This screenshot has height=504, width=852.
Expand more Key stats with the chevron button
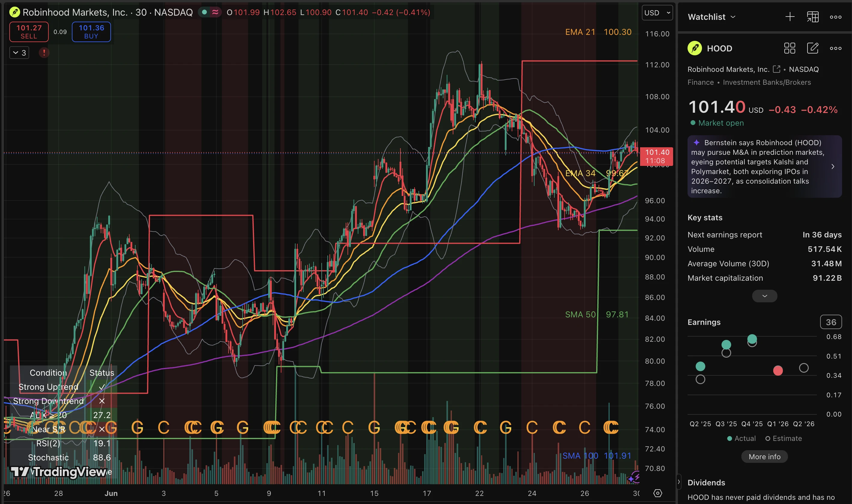[764, 296]
